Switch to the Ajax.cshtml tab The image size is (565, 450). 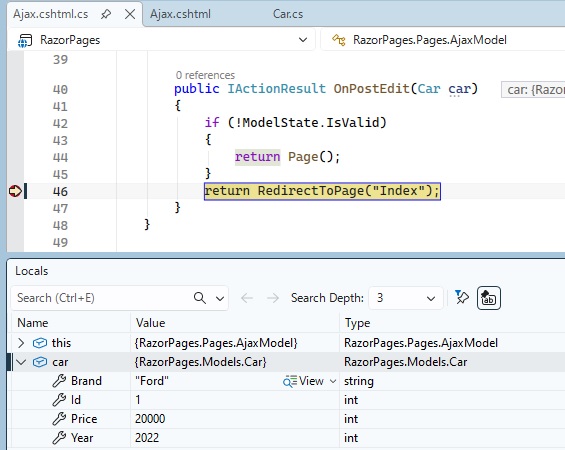click(x=180, y=14)
